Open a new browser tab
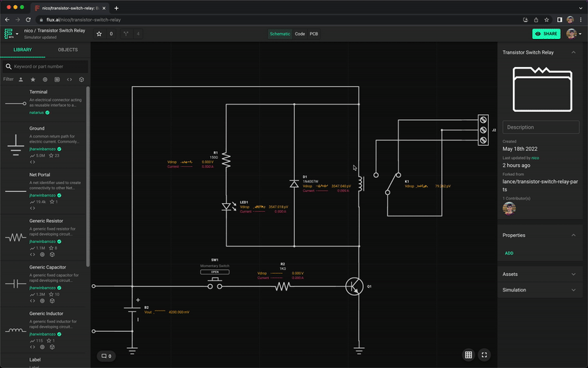The width and height of the screenshot is (588, 368). [116, 8]
